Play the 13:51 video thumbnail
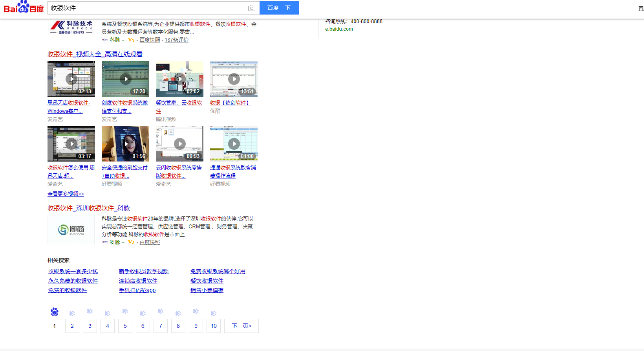Viewport: 644px width, 351px height. 234,79
